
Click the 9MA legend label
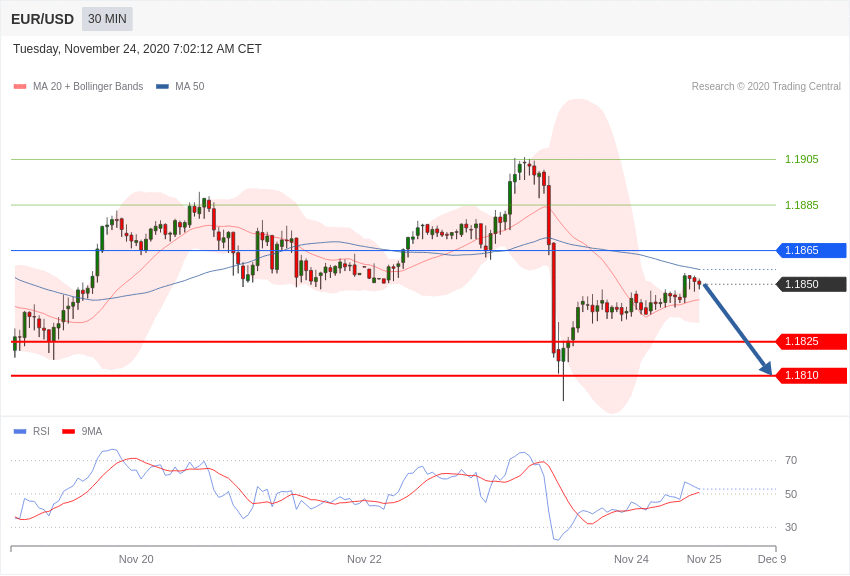click(92, 431)
